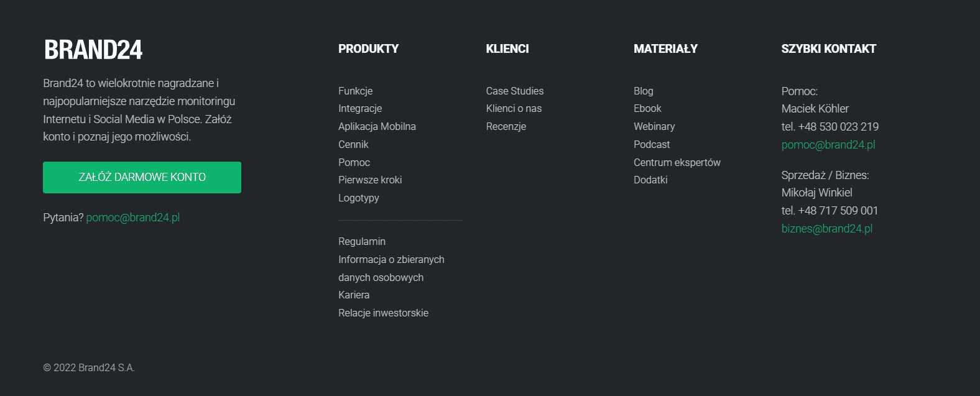This screenshot has width=980, height=396.
Task: Open Aplikacja Mobilna link
Action: tap(377, 126)
